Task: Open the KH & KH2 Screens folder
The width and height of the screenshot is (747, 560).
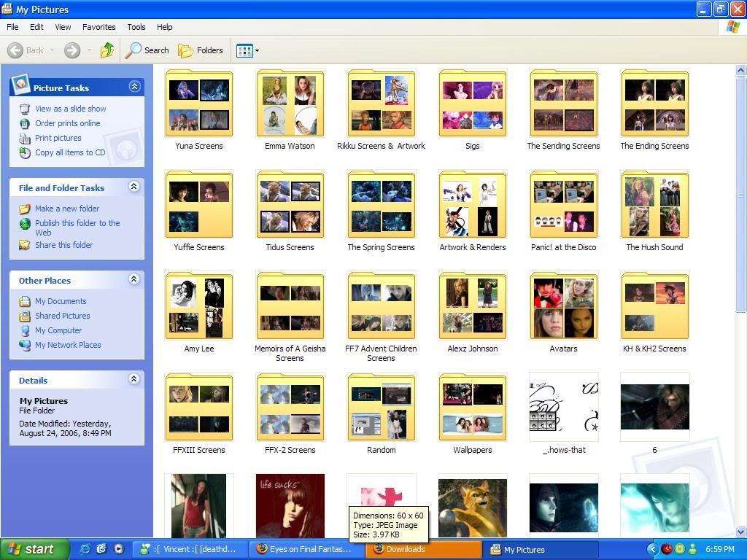Action: (654, 306)
